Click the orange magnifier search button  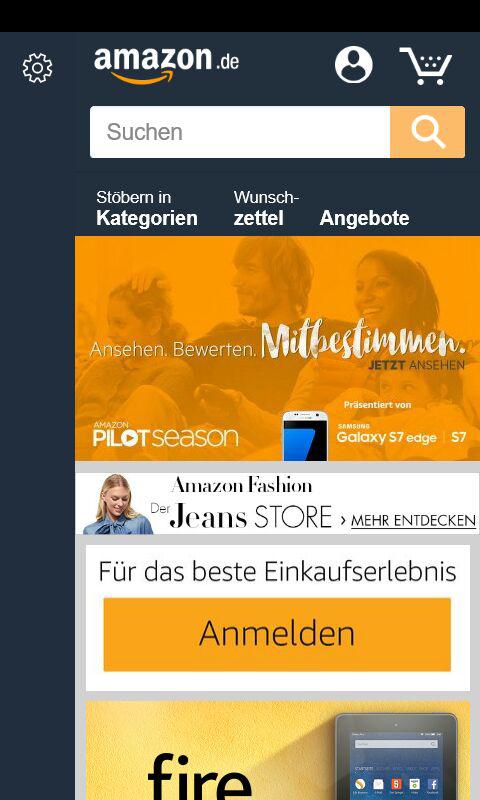[x=427, y=132]
